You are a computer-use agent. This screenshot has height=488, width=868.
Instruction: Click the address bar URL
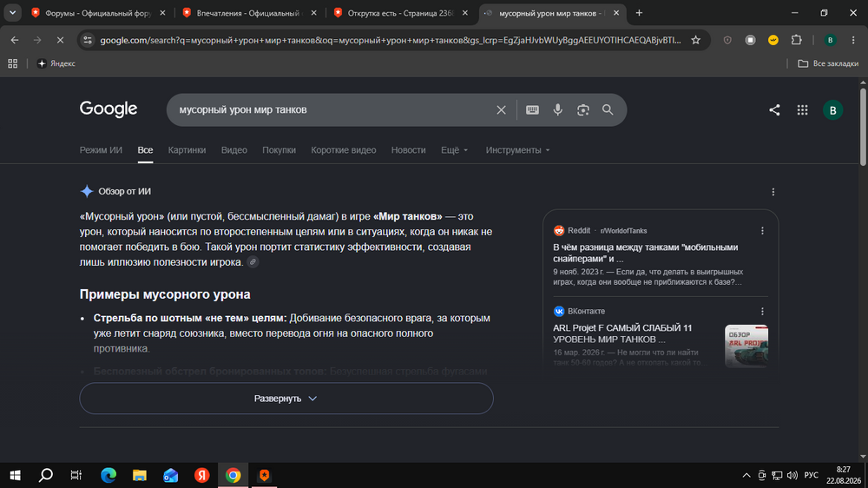point(391,40)
